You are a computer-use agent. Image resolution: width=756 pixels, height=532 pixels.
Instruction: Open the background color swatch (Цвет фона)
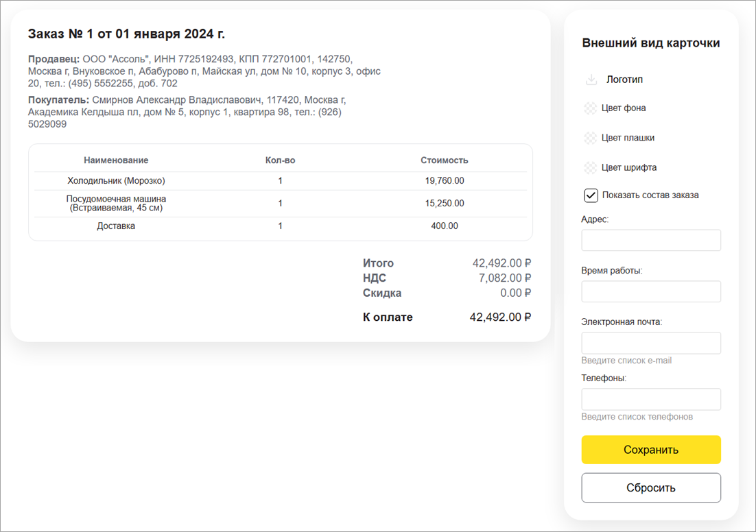tap(590, 108)
